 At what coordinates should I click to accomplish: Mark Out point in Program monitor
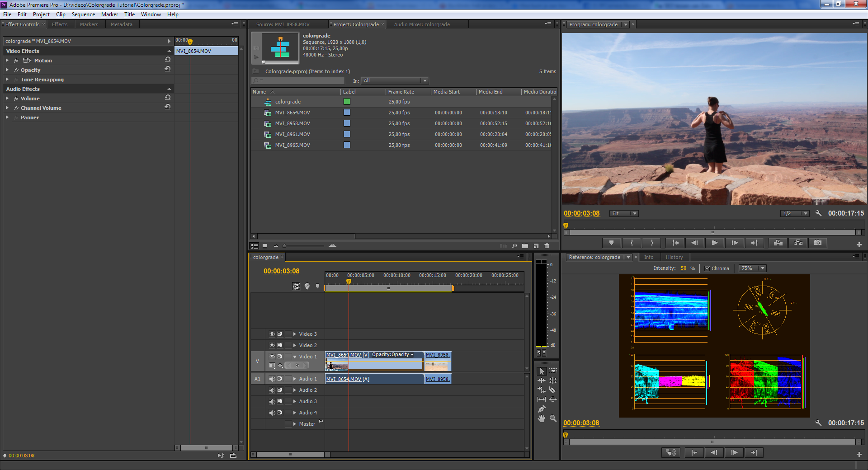652,243
